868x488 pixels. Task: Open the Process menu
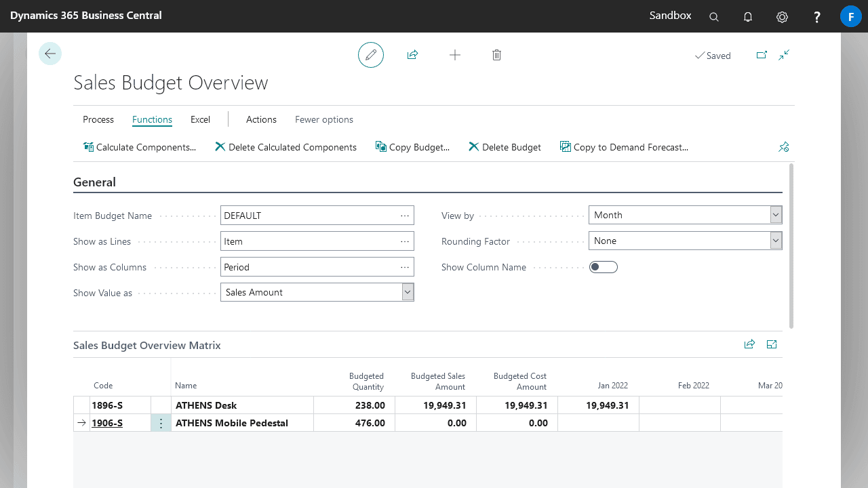pos(98,119)
